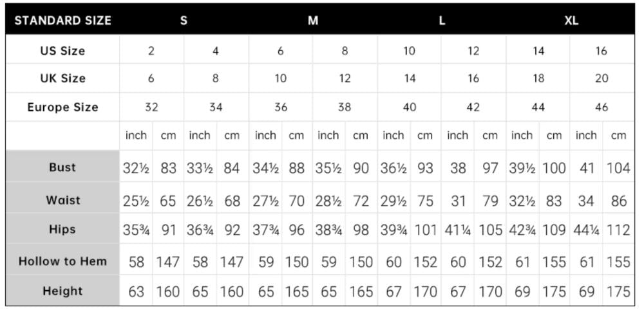Select the M size column header
This screenshot has width=644, height=314.
313,20
